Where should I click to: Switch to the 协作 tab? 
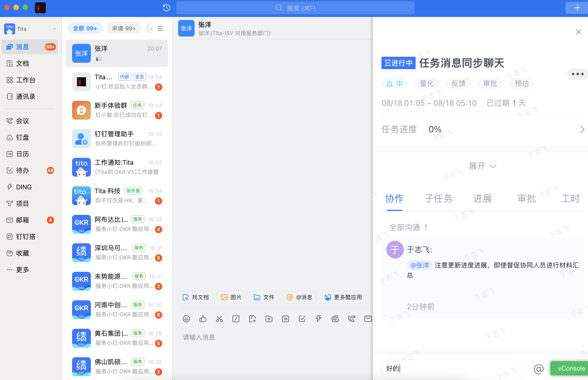tap(394, 199)
